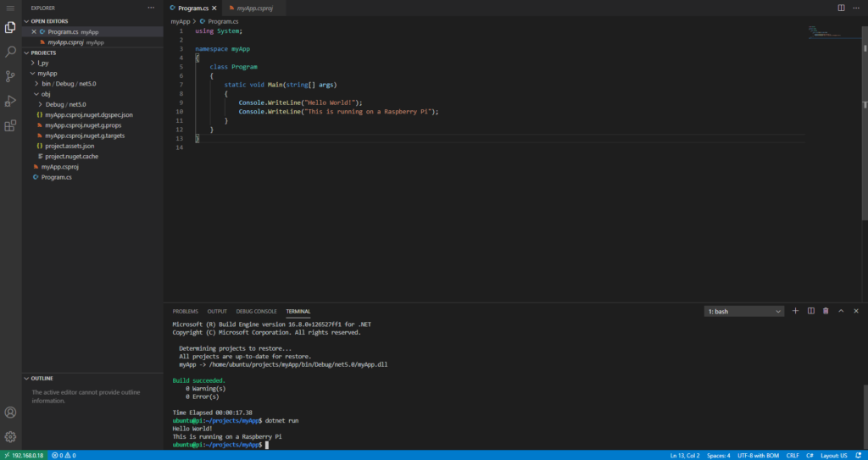Switch to the Problems panel tab
The width and height of the screenshot is (868, 460).
coord(185,311)
